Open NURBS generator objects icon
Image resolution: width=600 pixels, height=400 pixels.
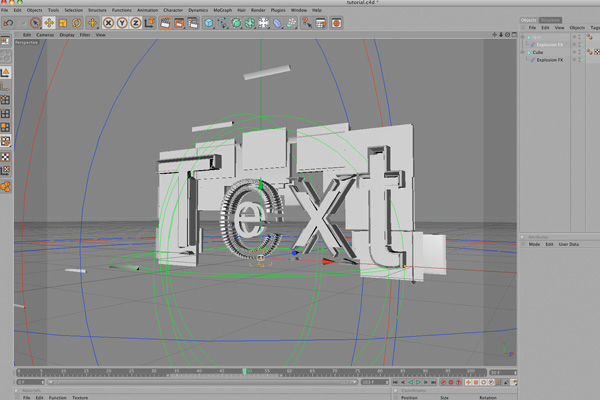click(236, 23)
